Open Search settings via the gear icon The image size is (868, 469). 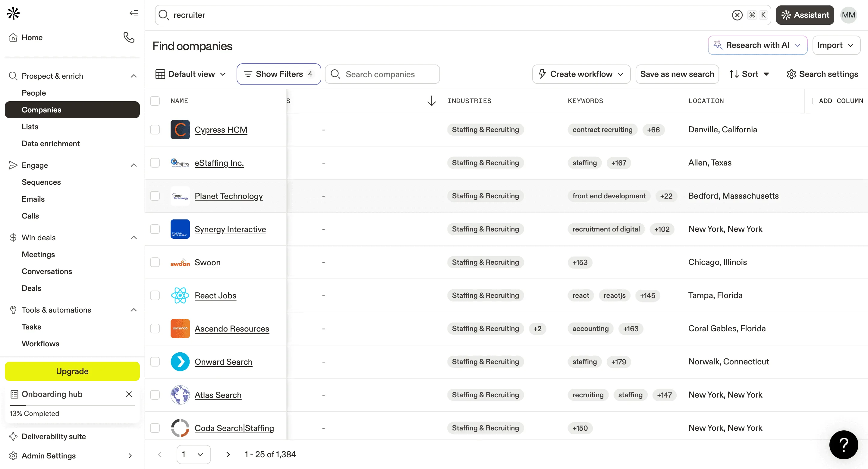(x=791, y=74)
